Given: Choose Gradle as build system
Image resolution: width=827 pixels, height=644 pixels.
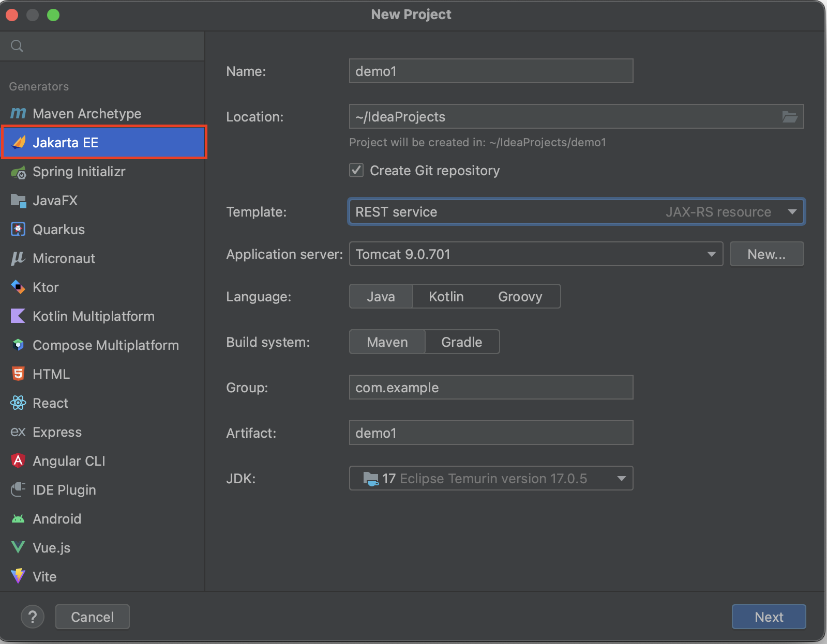Looking at the screenshot, I should pyautogui.click(x=462, y=342).
